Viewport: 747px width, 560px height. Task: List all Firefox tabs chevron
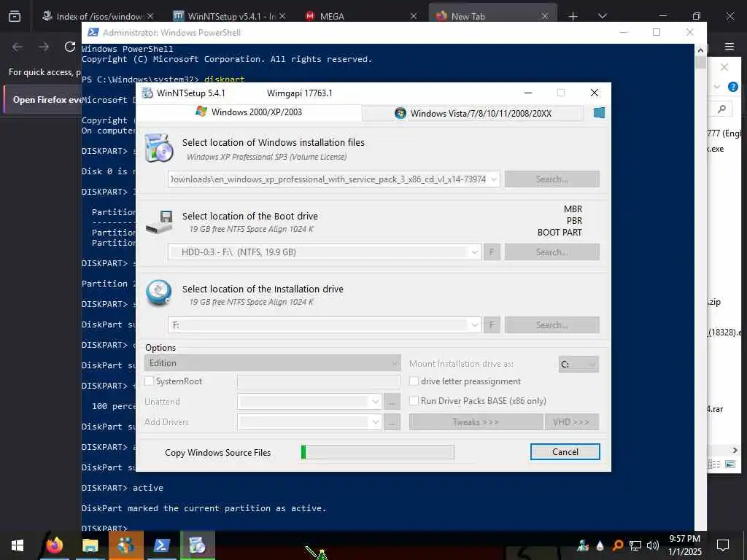point(602,16)
